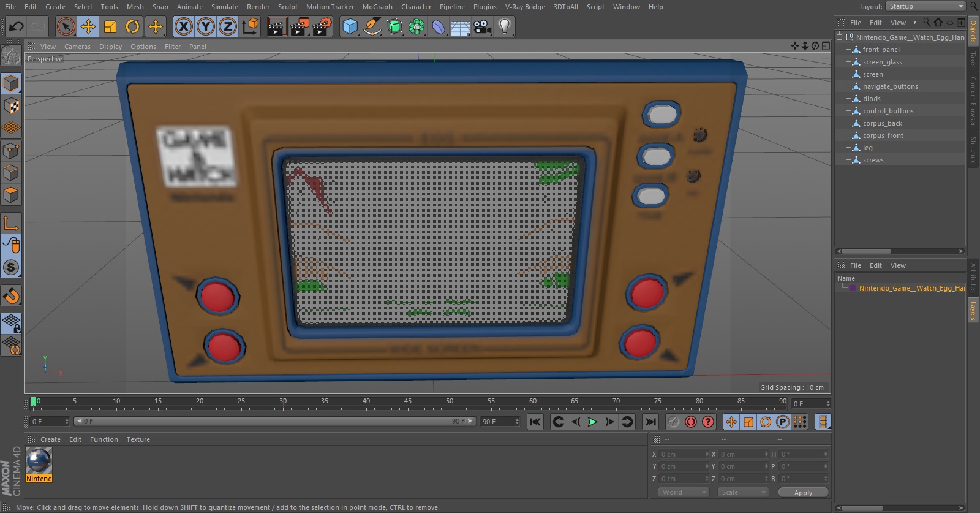
Task: Click the Undo arrow icon
Action: (x=17, y=26)
